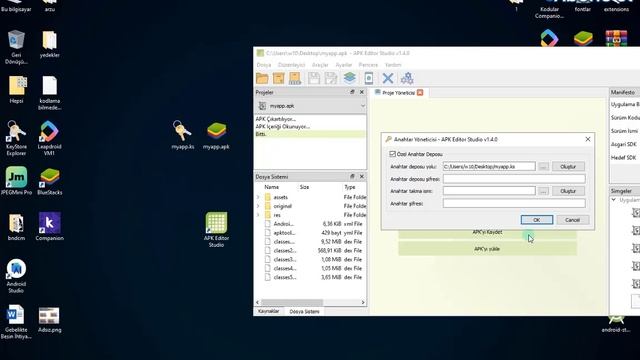Click OK in the Anahtar Yöneticisi dialog
Image resolution: width=640 pixels, height=360 pixels.
point(537,220)
